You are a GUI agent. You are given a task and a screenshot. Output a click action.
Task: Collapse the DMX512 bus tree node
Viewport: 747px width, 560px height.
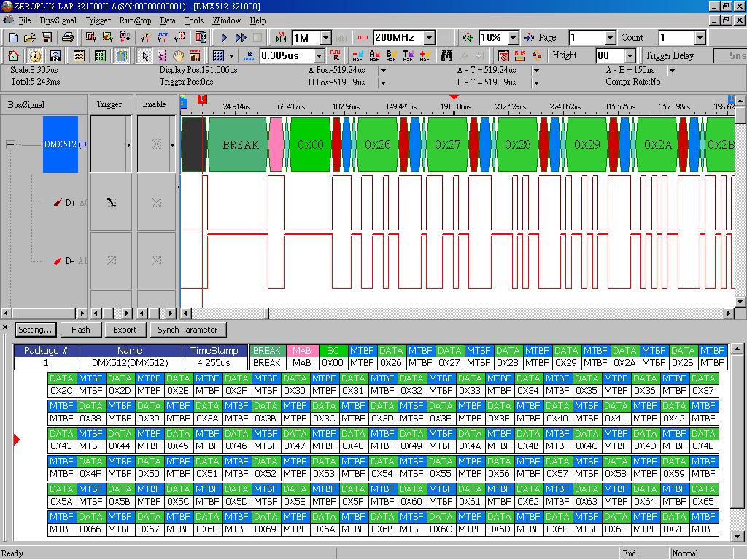point(10,144)
